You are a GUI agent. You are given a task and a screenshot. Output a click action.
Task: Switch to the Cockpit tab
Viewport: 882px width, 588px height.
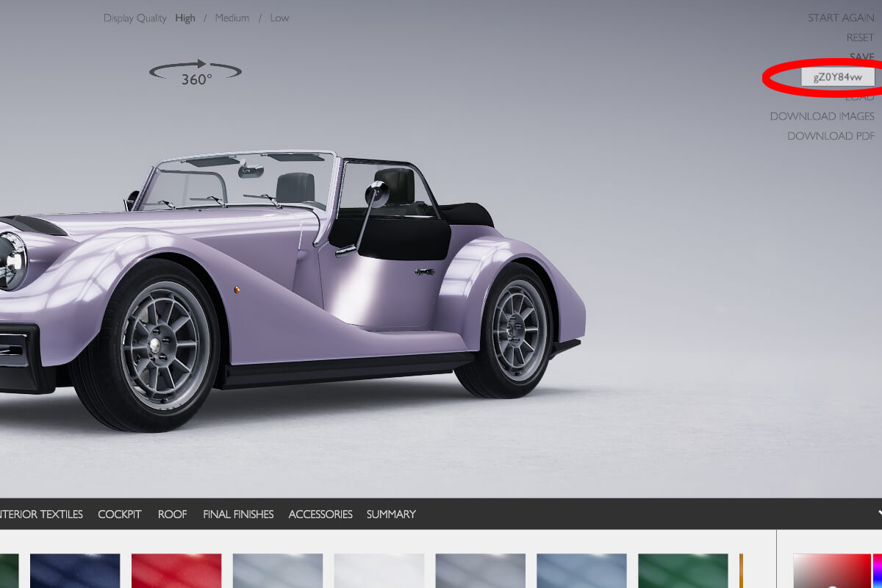120,514
